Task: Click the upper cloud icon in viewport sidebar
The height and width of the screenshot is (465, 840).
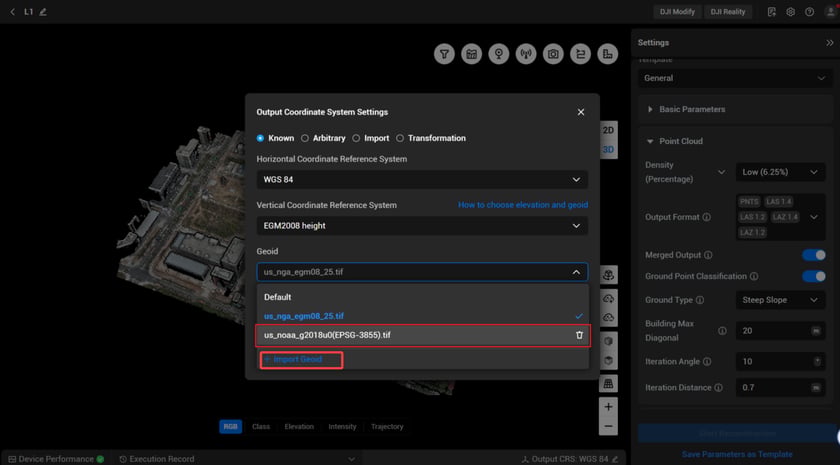Action: [x=608, y=298]
